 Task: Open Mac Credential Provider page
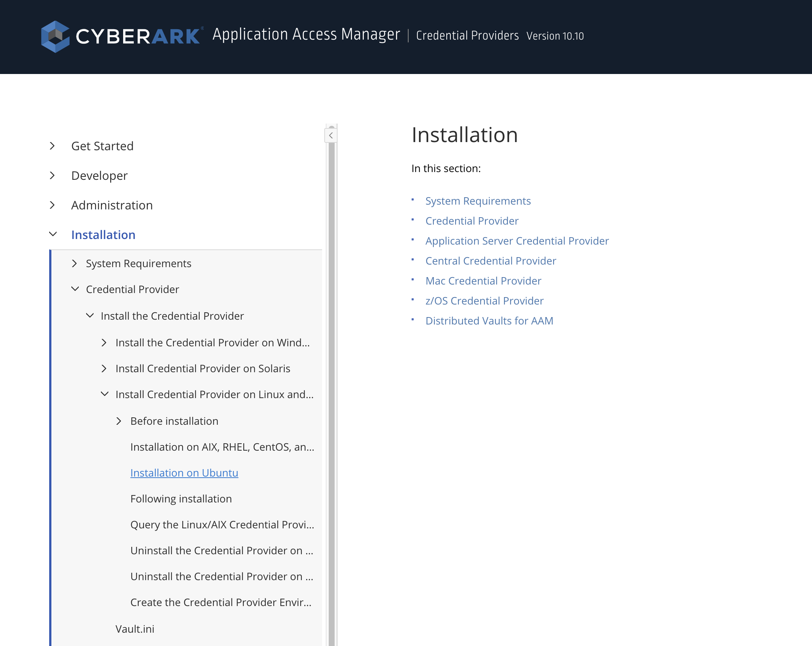(483, 281)
